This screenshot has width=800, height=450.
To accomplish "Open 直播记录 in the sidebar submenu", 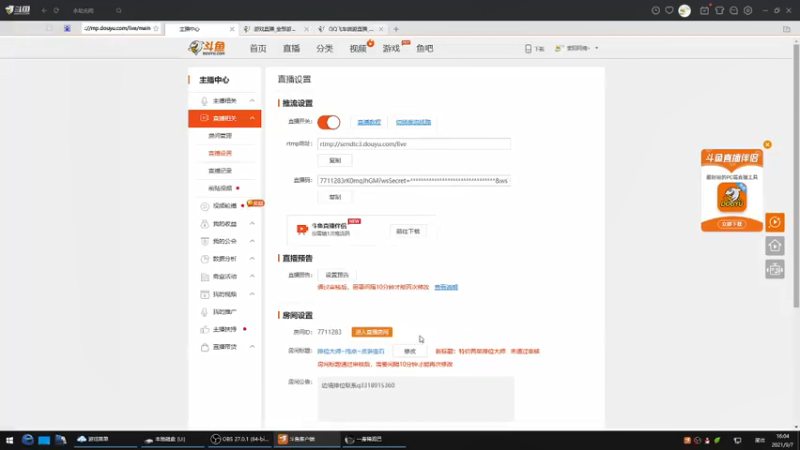I will click(220, 171).
